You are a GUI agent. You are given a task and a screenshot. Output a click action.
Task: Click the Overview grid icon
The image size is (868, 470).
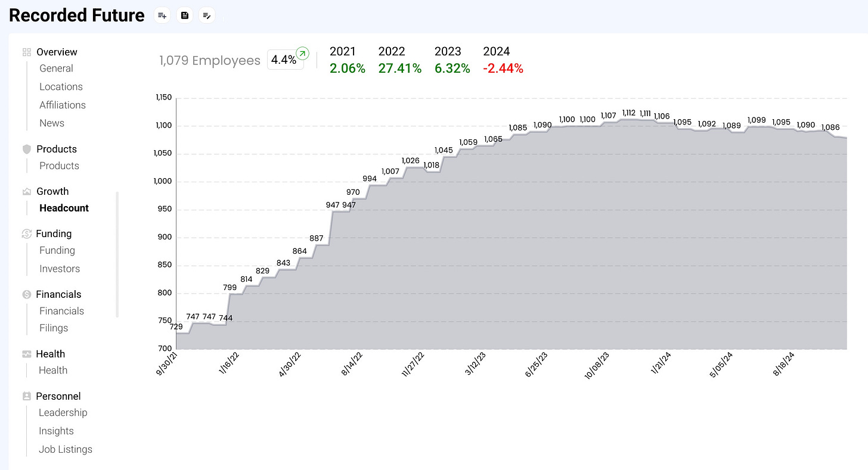point(26,52)
